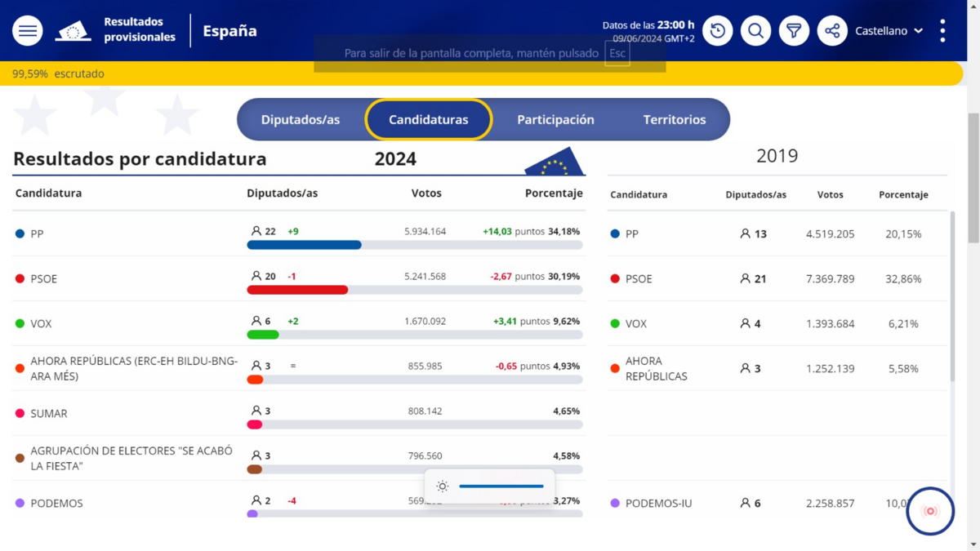Screen dimensions: 980x551
Task: Click the Resultados provisionales header link
Action: (140, 29)
